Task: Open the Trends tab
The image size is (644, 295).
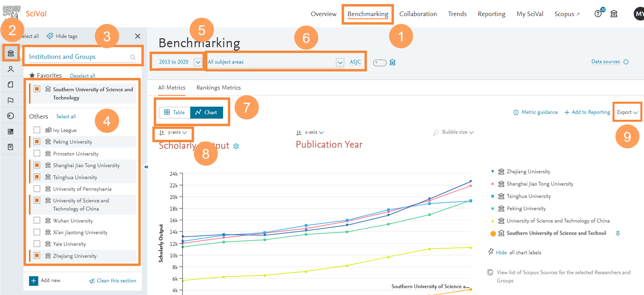Action: click(x=457, y=14)
